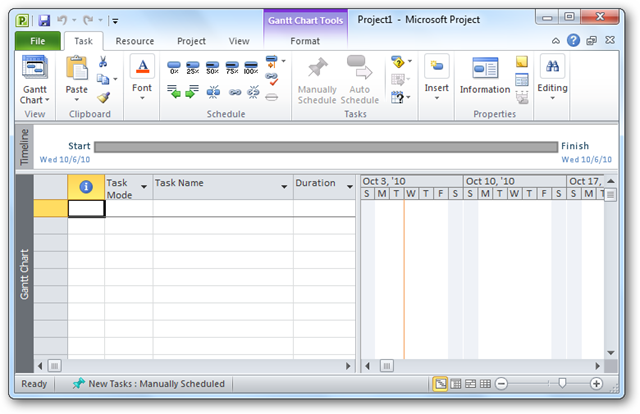Click the Save icon in quick access toolbar

[44, 20]
